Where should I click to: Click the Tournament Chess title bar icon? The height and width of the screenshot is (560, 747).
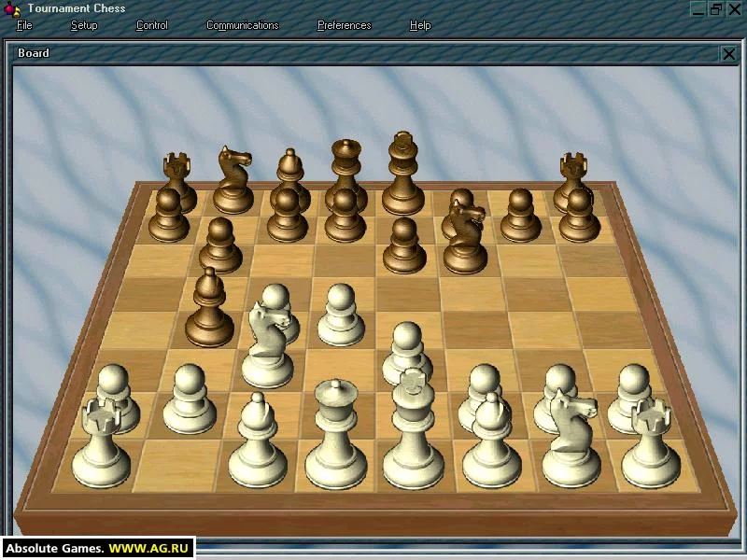[11, 9]
